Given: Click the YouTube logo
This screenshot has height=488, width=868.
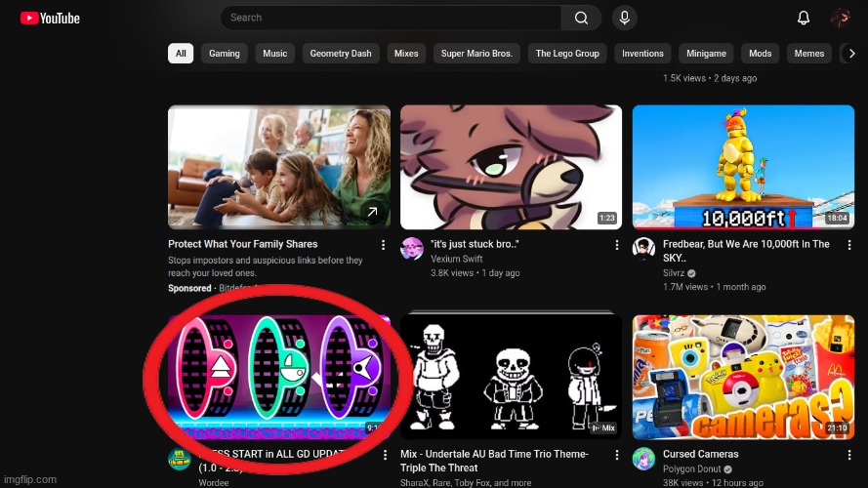Looking at the screenshot, I should pos(50,19).
